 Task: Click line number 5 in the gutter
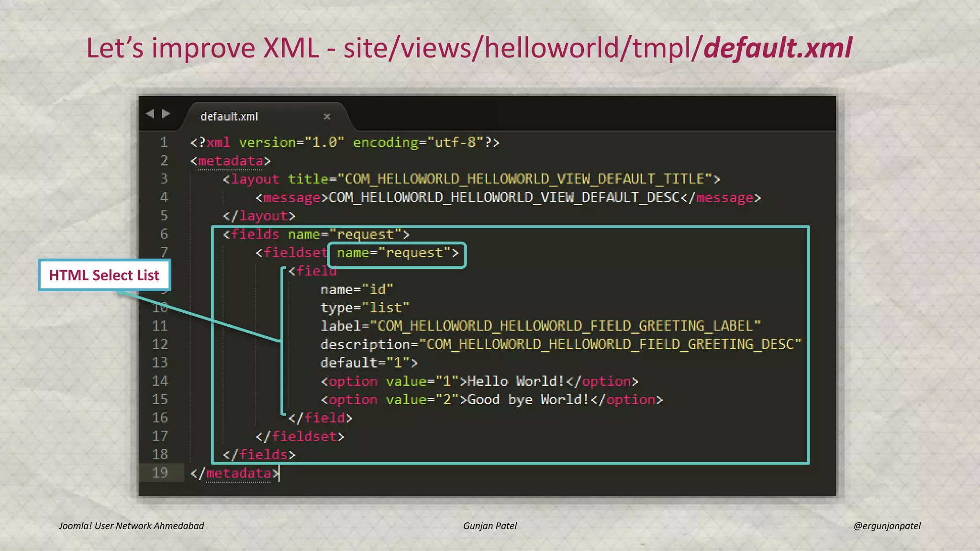tap(164, 216)
